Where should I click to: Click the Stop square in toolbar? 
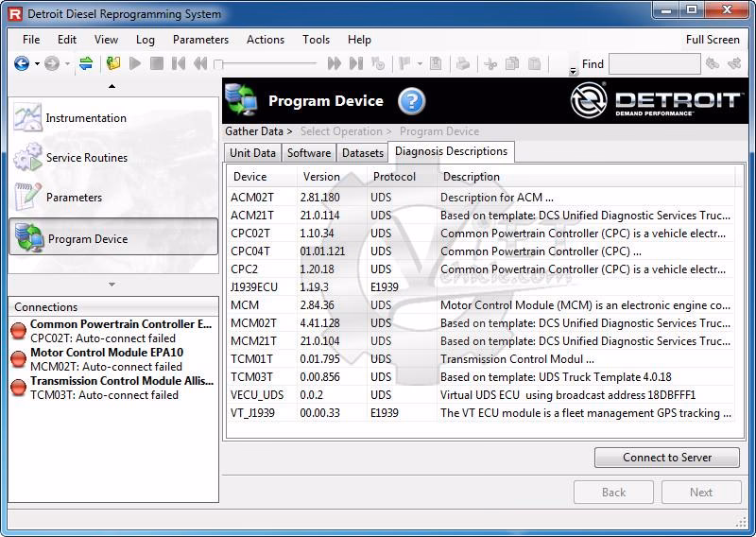pos(157,63)
